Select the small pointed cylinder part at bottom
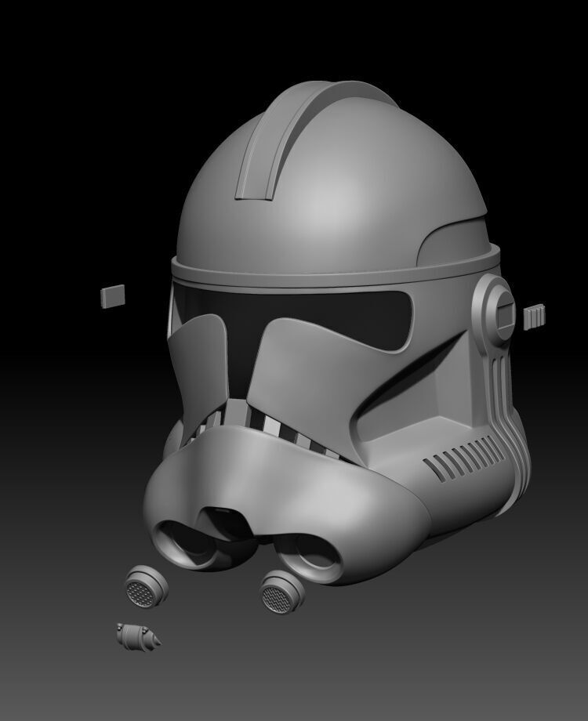588x721 pixels. [x=138, y=637]
